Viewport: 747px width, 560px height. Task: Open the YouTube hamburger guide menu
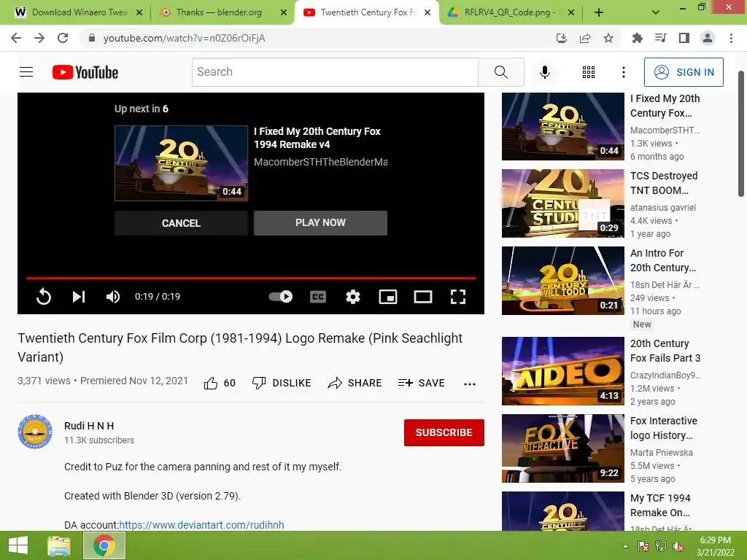tap(26, 72)
